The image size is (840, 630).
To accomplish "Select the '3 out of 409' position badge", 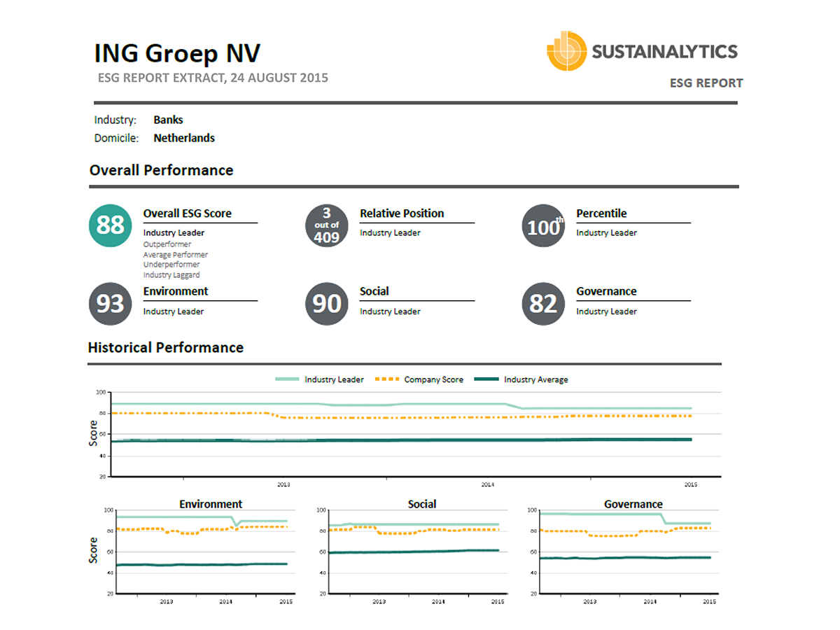I will (x=326, y=225).
